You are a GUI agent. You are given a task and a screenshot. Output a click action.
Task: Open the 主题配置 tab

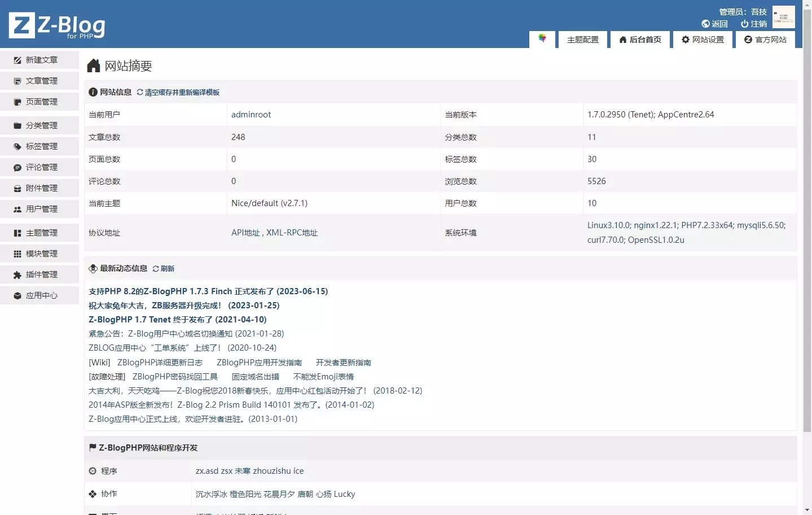[x=583, y=40]
